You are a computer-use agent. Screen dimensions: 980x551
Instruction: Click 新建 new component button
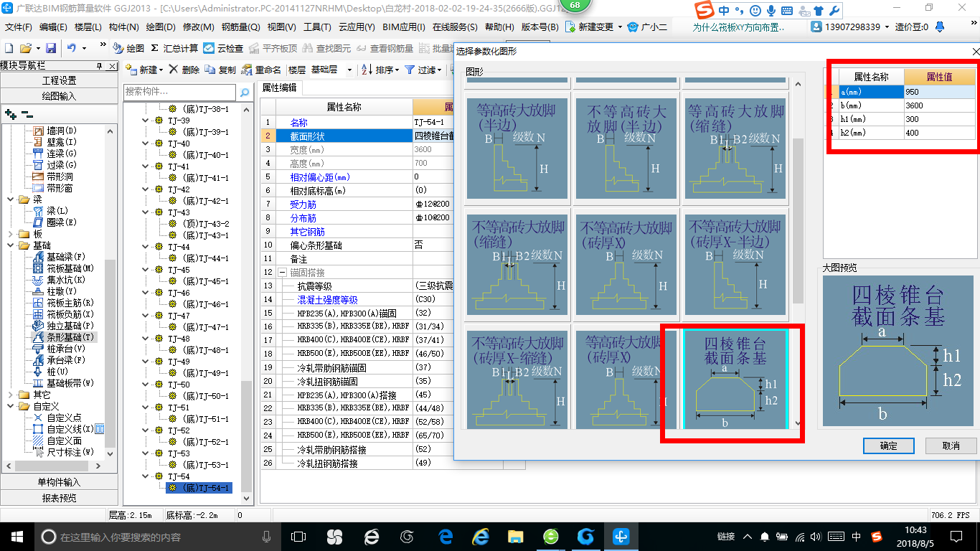[x=144, y=70]
